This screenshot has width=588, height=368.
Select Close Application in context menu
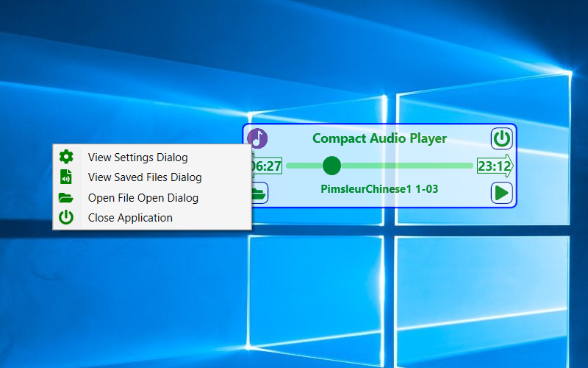click(x=152, y=218)
